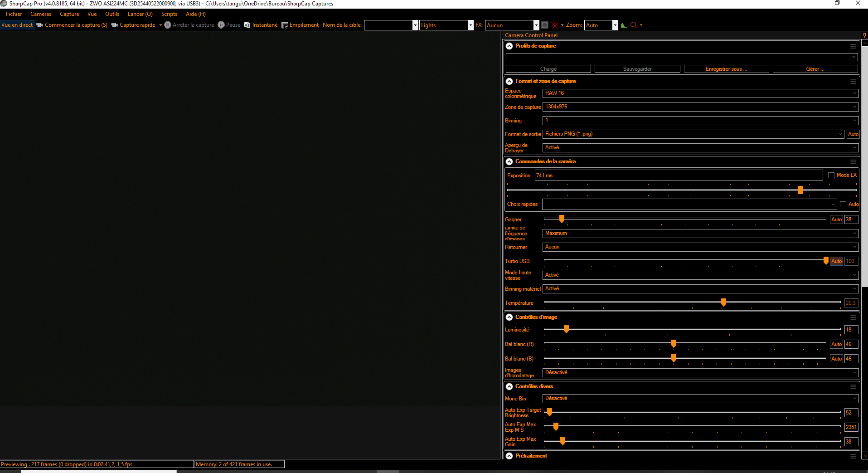Open Scripts menu

point(169,14)
